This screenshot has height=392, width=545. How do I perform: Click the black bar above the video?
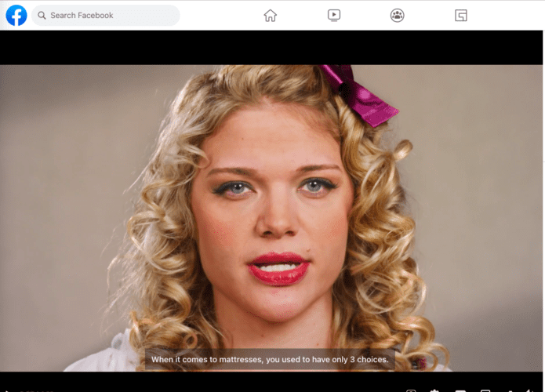click(x=272, y=47)
